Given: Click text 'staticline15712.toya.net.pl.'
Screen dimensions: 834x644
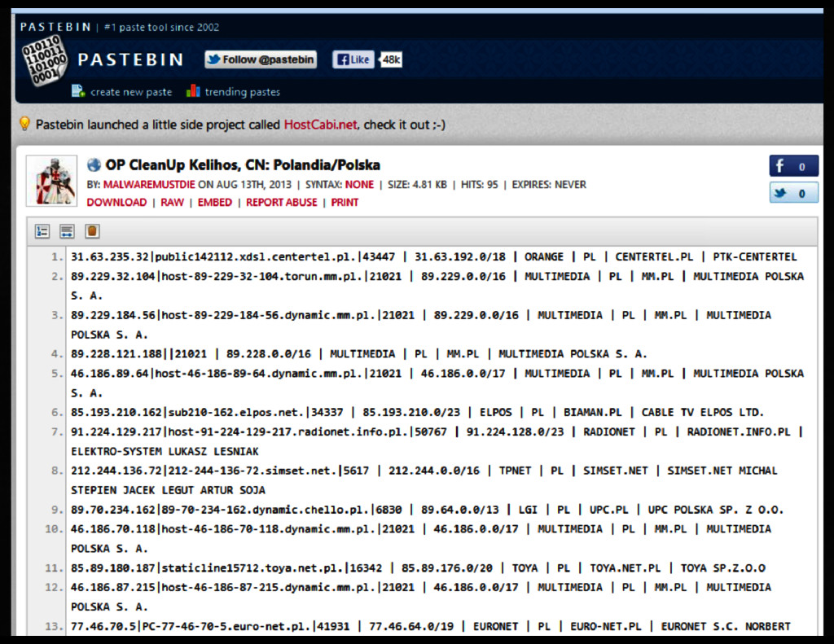Looking at the screenshot, I should (252, 568).
